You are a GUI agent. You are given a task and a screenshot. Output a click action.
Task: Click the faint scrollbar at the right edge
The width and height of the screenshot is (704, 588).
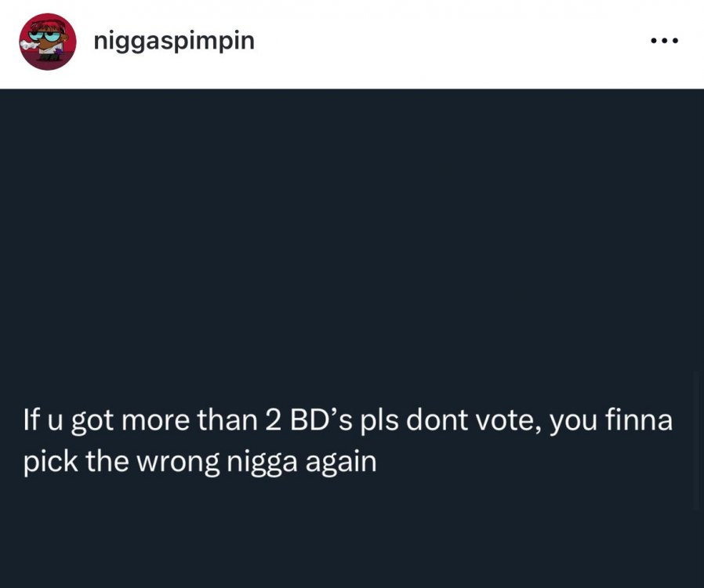pos(699,439)
